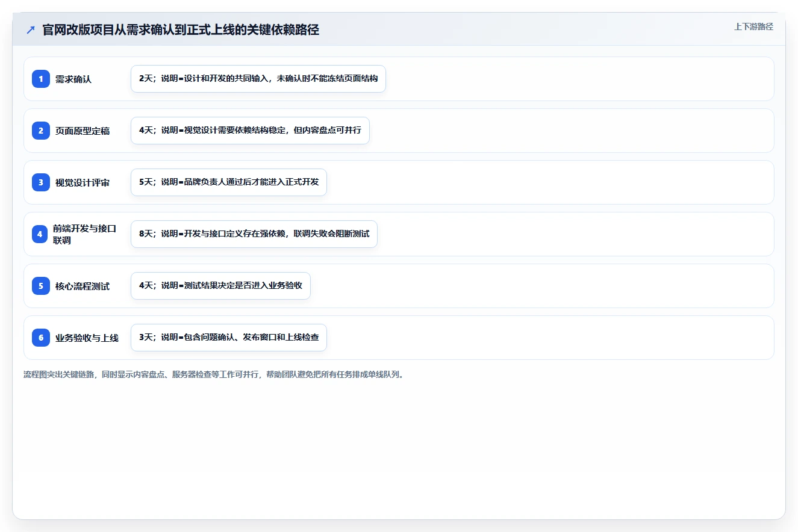Screen dimensions: 798x532
Task: Open the 8天 开发与接口定义 description box
Action: pos(254,234)
